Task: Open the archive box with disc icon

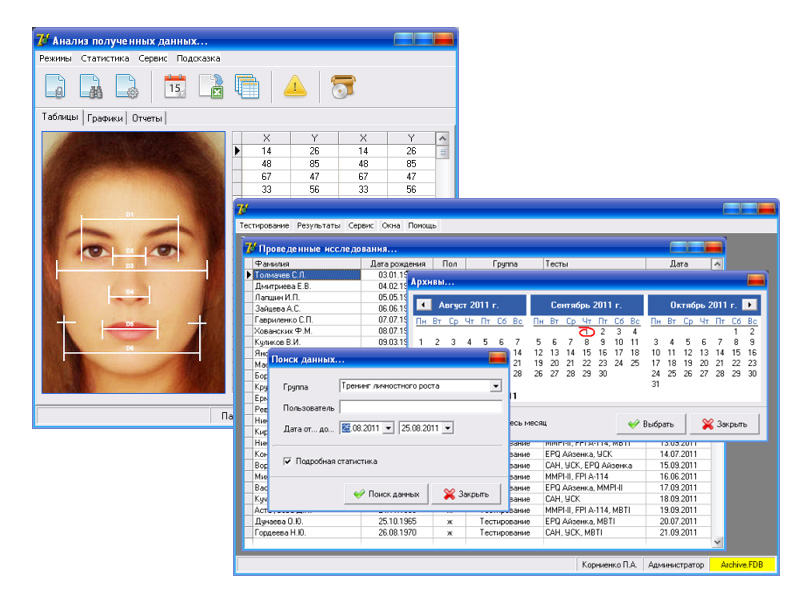Action: click(x=343, y=87)
